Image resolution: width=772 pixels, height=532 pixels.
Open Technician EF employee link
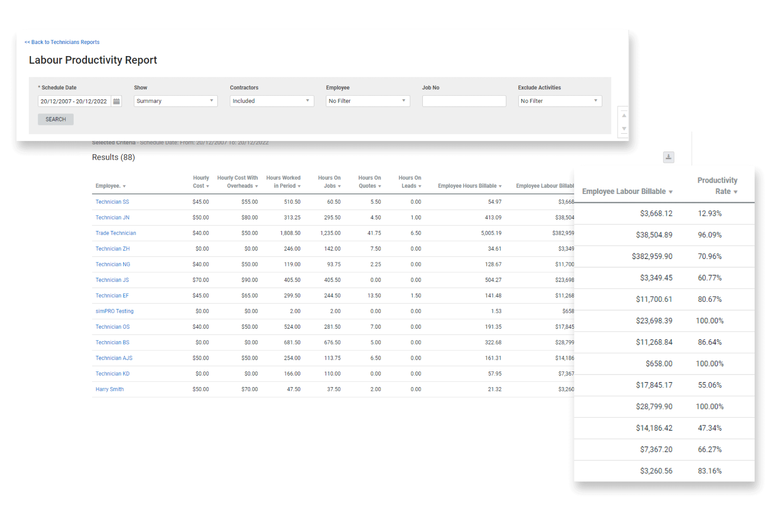pos(112,296)
